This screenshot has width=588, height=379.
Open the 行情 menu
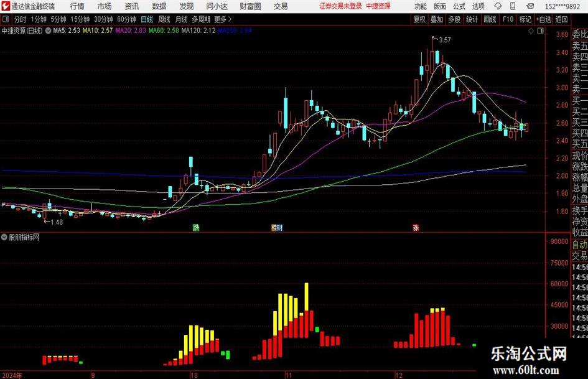pyautogui.click(x=77, y=6)
